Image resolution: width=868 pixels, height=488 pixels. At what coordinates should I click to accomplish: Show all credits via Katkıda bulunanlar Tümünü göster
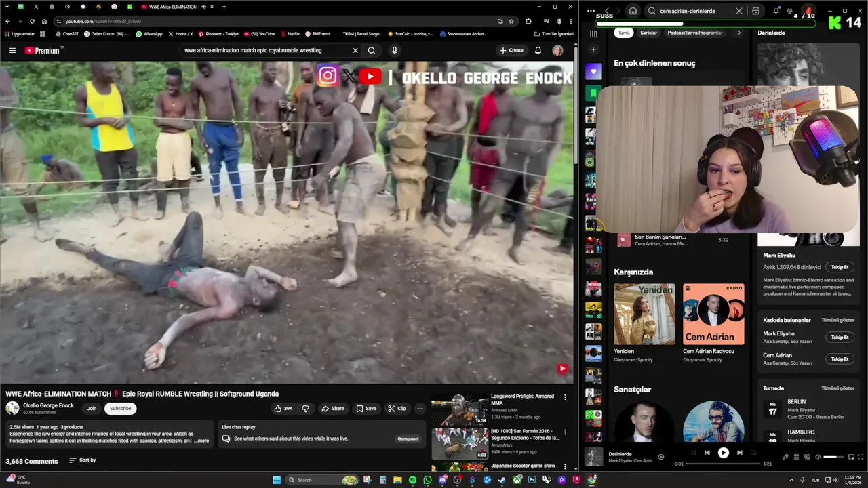click(837, 320)
